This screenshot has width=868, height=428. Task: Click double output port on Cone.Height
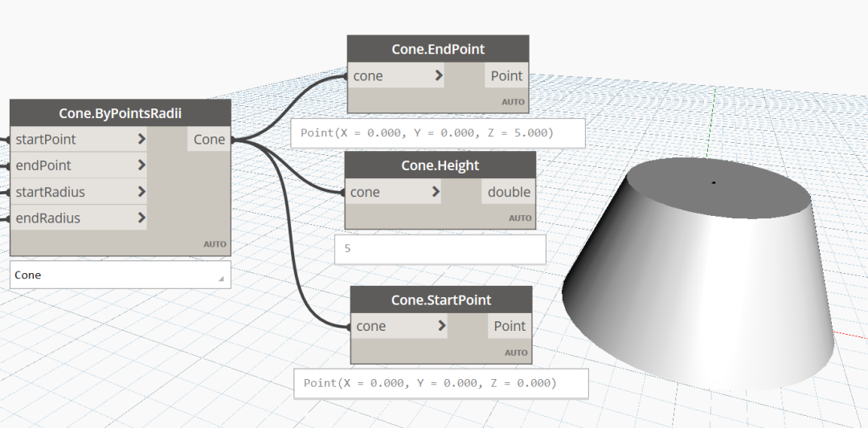(x=508, y=192)
